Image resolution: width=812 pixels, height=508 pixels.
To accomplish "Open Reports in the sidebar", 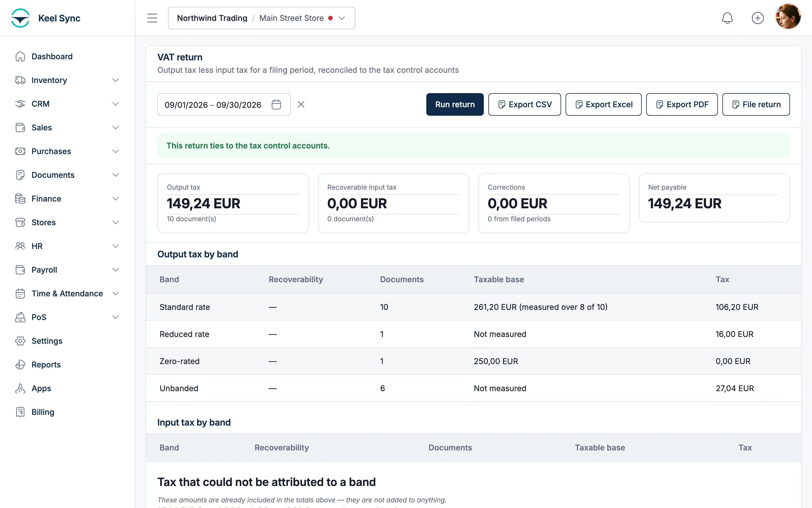I will [x=46, y=365].
